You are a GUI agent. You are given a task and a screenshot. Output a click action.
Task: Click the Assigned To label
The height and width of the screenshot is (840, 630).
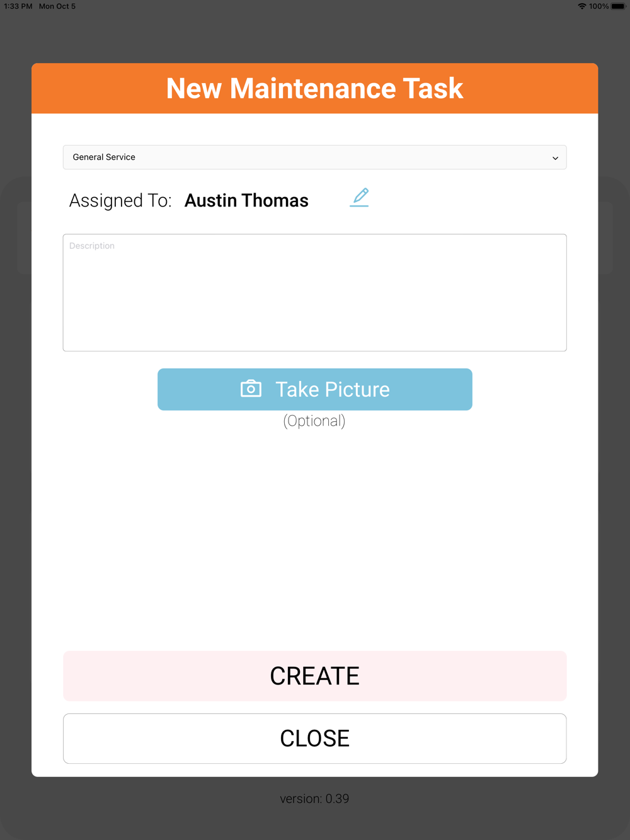pyautogui.click(x=120, y=200)
